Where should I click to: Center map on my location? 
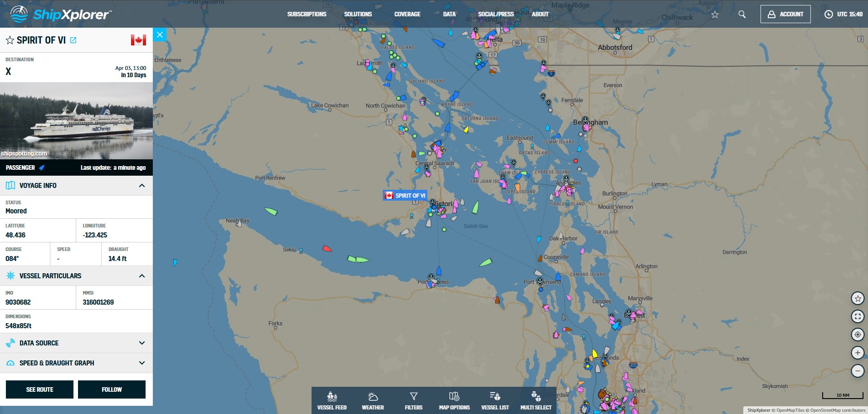[858, 335]
